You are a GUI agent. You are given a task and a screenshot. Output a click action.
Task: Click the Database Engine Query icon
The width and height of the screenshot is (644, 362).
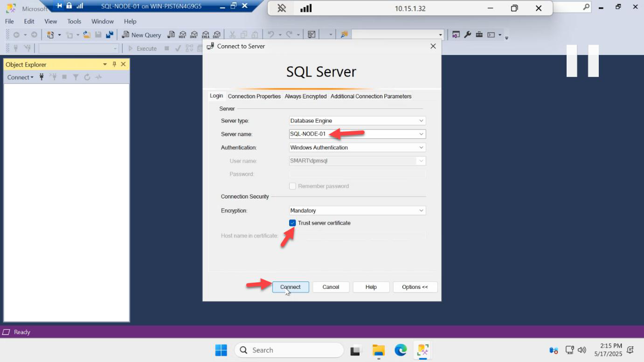[171, 35]
